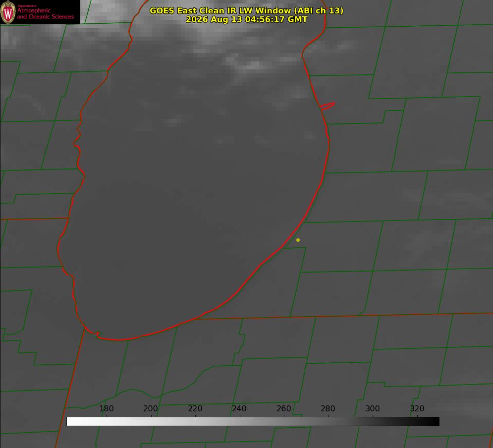The height and width of the screenshot is (448, 493).
Task: Click the 220 colorbar label
Action: (195, 408)
